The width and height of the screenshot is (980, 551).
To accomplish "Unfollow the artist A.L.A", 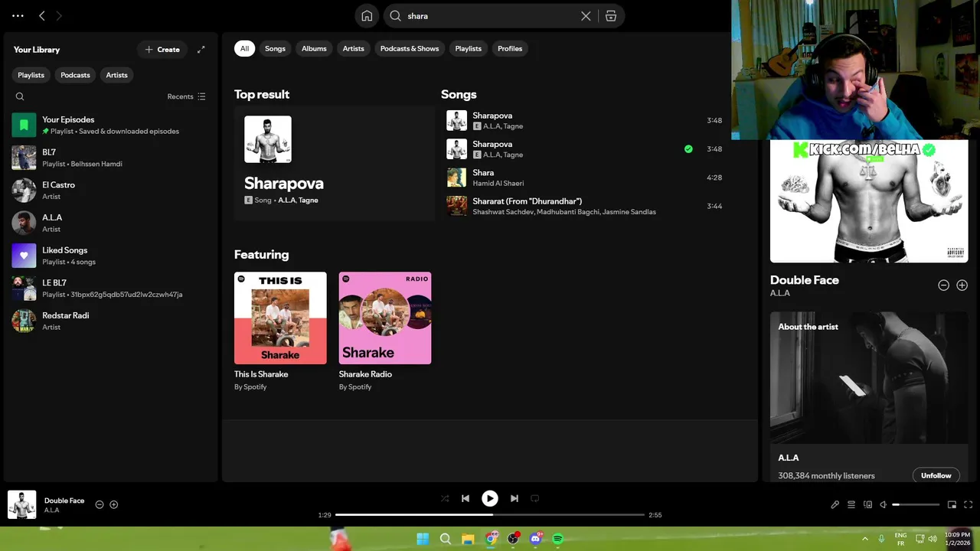I will 936,475.
